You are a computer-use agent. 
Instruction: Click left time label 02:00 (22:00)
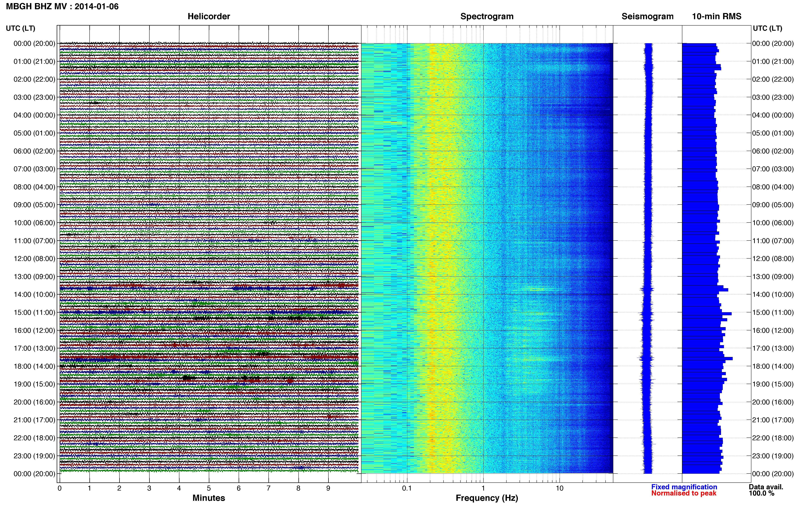(x=34, y=79)
